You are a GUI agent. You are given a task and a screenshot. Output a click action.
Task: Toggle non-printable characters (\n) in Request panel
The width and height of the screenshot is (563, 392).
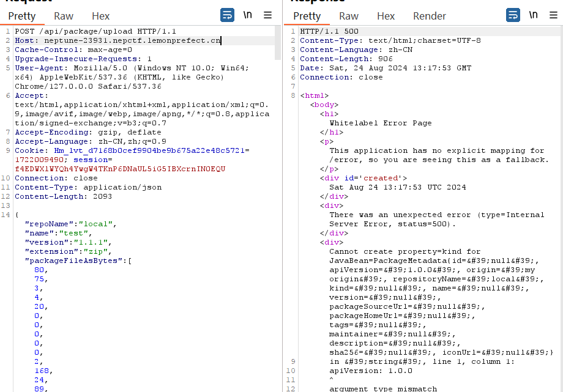tap(248, 15)
